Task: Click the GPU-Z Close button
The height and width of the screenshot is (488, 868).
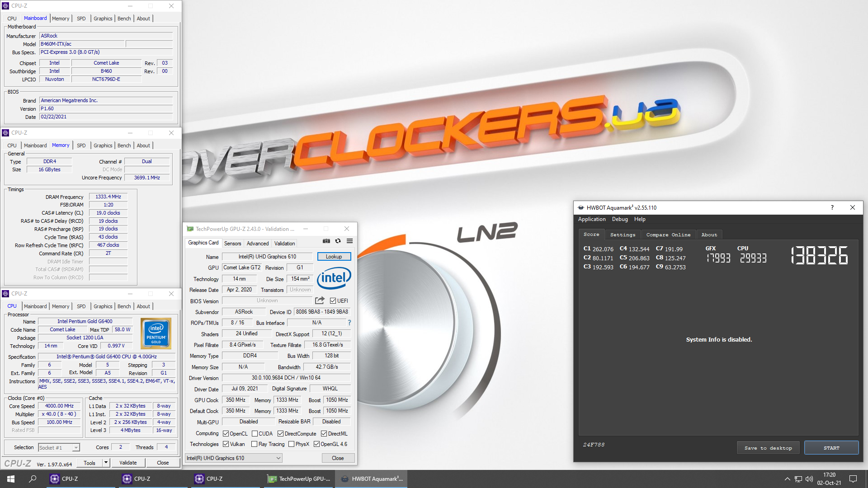Action: click(338, 458)
